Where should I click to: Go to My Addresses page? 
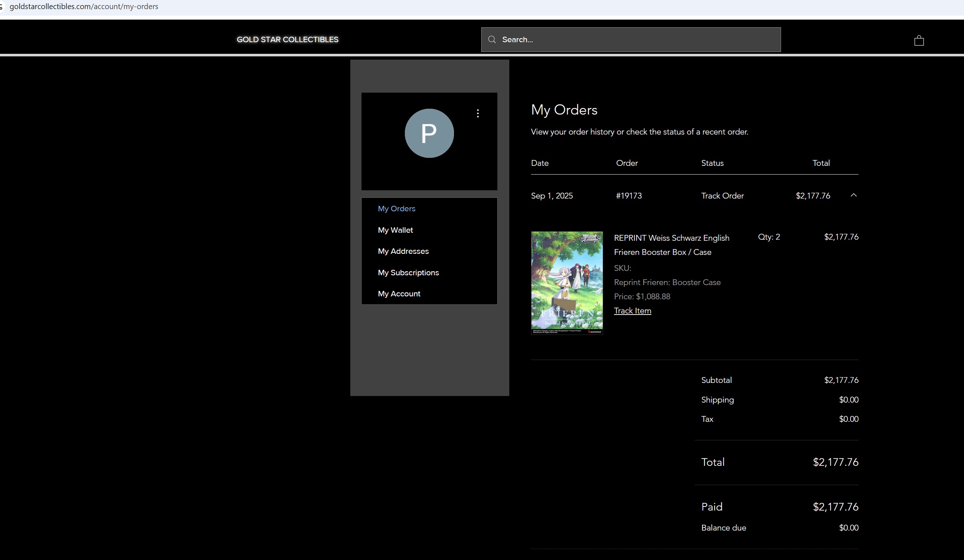403,251
